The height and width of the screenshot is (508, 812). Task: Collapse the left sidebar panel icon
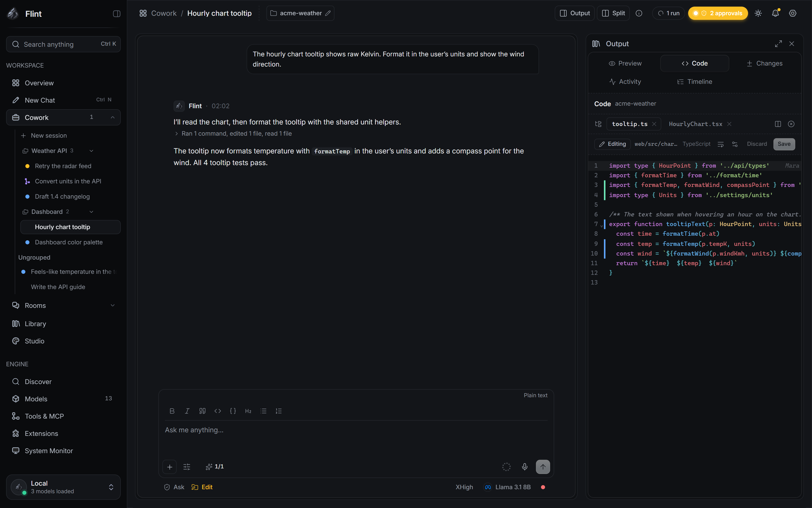pos(116,14)
